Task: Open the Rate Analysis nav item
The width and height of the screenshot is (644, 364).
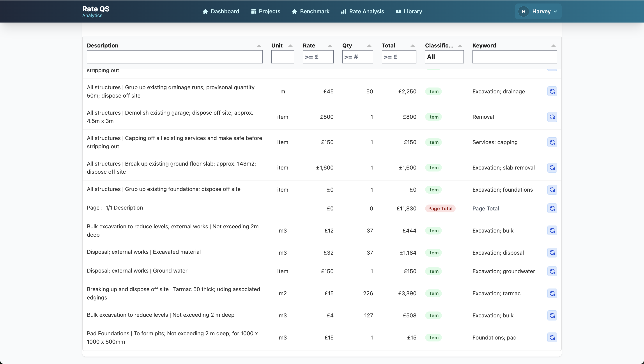Action: pos(363,12)
